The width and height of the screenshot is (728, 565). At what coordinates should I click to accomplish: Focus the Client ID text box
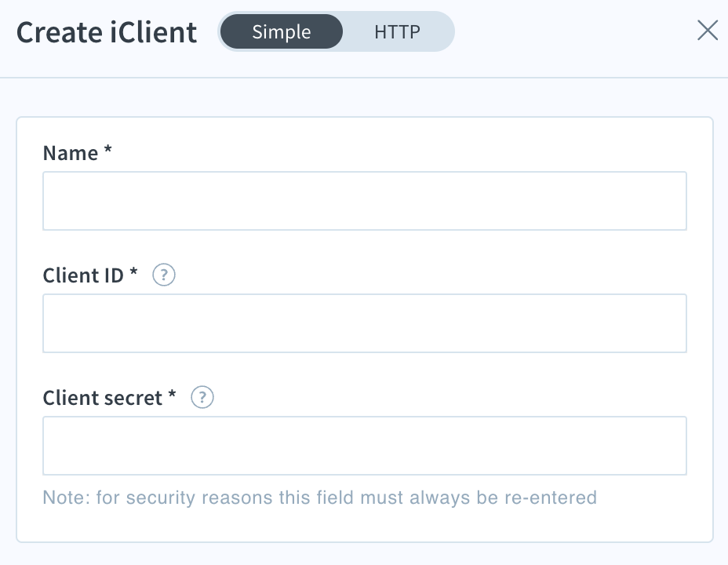(365, 323)
